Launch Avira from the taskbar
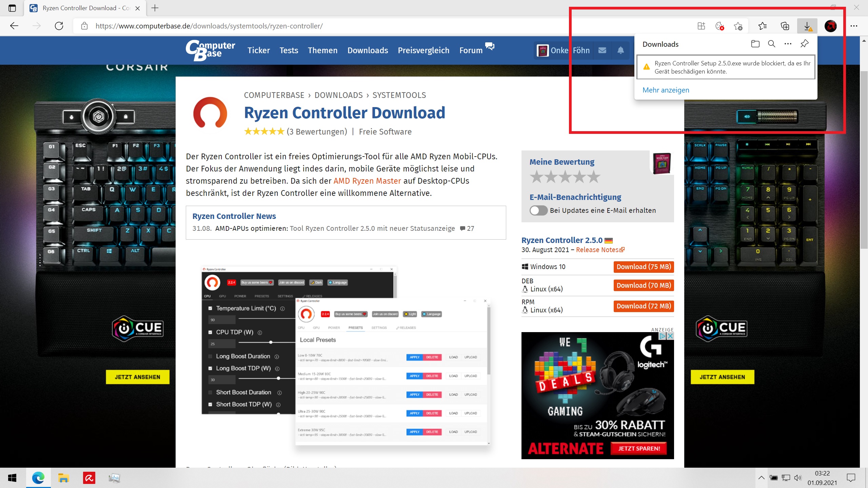The width and height of the screenshot is (868, 488). [x=89, y=478]
